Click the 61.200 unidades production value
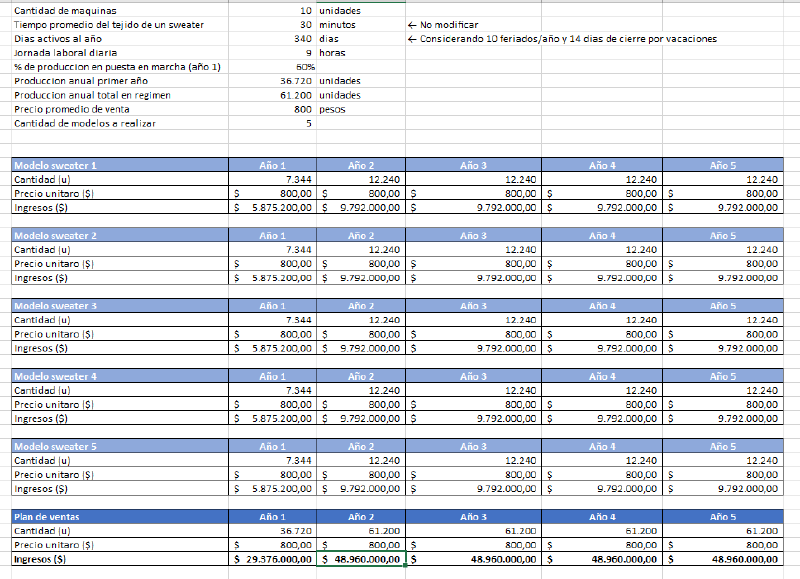 tap(272, 95)
